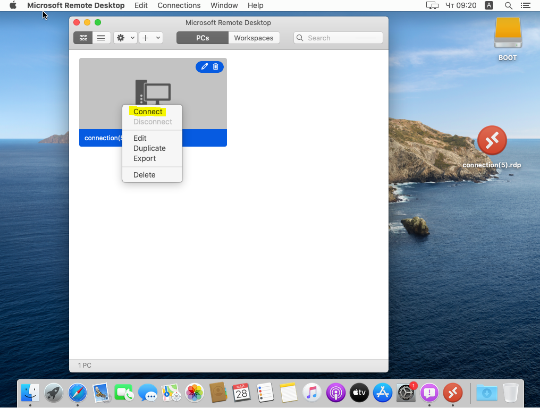Open the Microsoft Remote Desktop app menu
This screenshot has width=540, height=408.
76,6
